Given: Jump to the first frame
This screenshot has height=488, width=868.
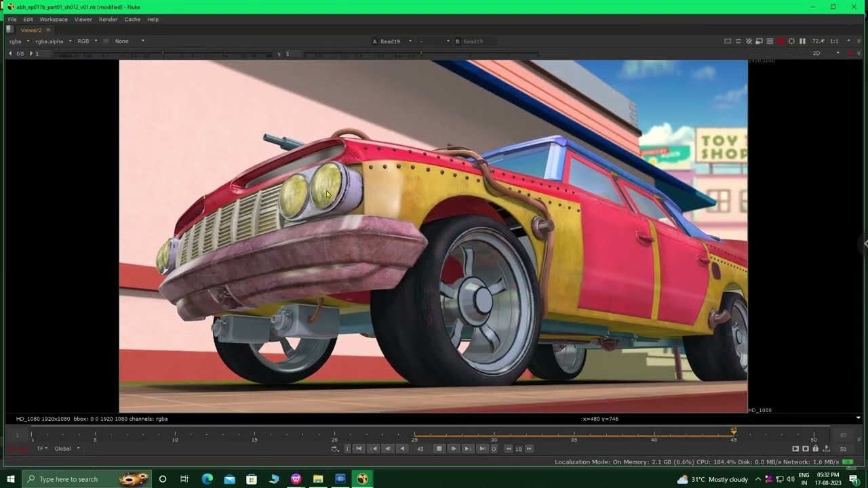Looking at the screenshot, I should click(x=359, y=449).
